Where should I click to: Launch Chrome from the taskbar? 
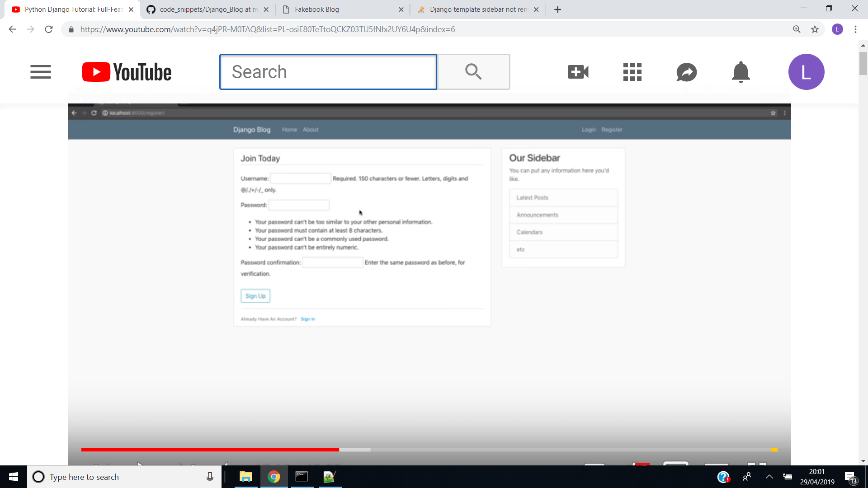[x=274, y=477]
